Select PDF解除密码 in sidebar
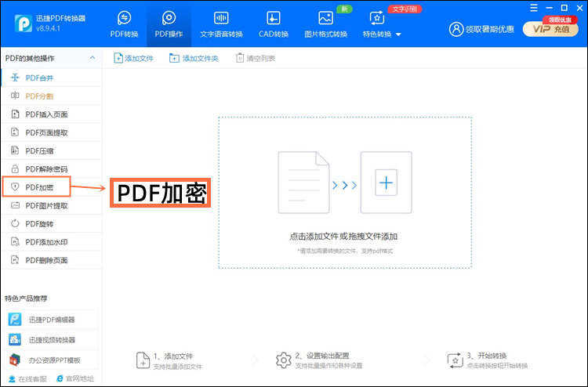This screenshot has width=588, height=387. (x=52, y=169)
